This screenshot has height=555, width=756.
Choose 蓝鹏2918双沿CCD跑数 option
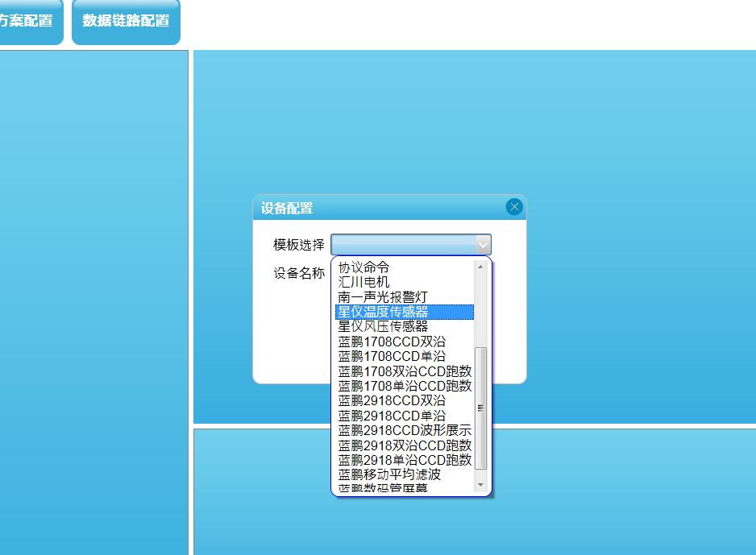(x=405, y=445)
